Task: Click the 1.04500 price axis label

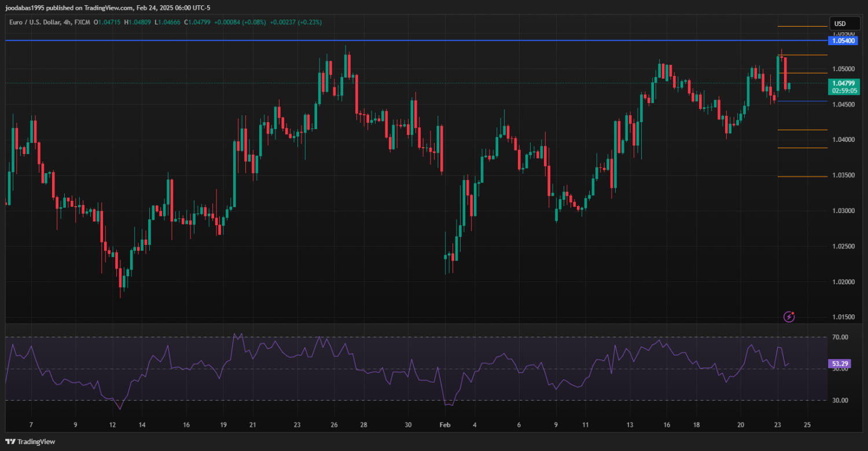Action: pyautogui.click(x=843, y=105)
